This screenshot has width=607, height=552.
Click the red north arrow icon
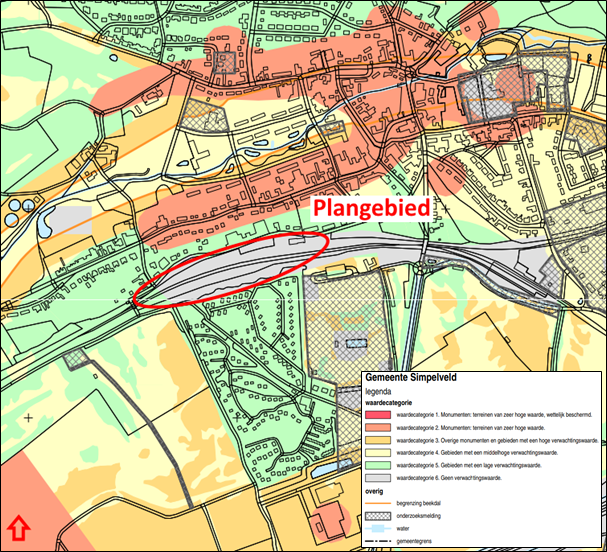pyautogui.click(x=18, y=527)
